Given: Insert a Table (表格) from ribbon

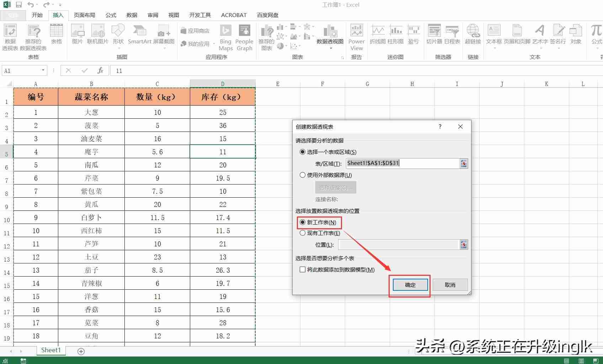Looking at the screenshot, I should [57, 34].
